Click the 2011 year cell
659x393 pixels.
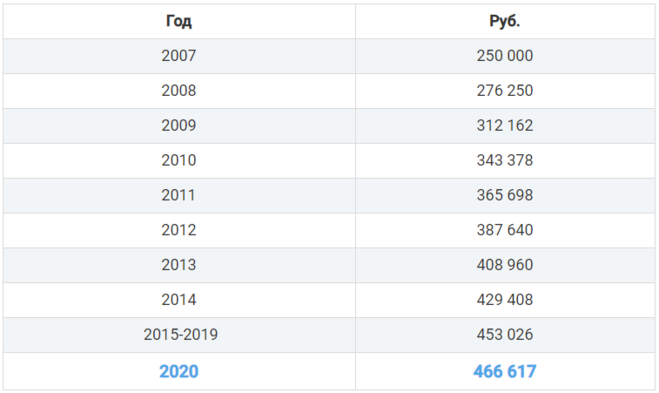pos(179,195)
